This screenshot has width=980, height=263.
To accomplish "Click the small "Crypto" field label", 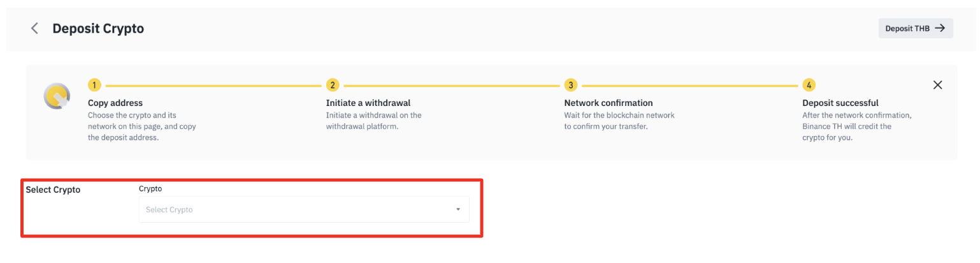I will (150, 189).
